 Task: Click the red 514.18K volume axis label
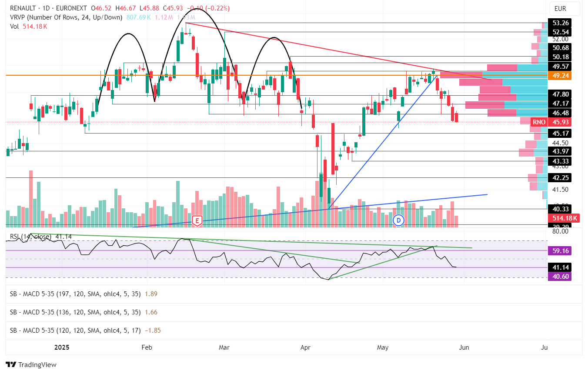pyautogui.click(x=564, y=218)
